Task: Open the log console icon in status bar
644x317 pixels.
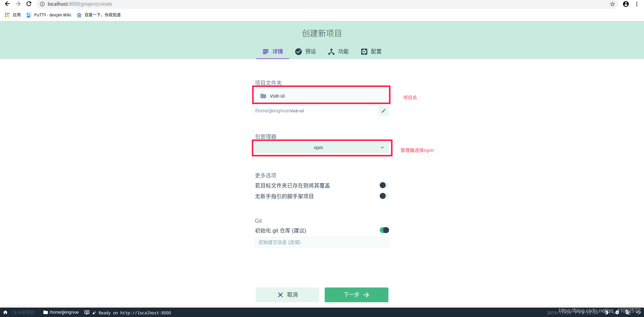Action: (x=87, y=312)
